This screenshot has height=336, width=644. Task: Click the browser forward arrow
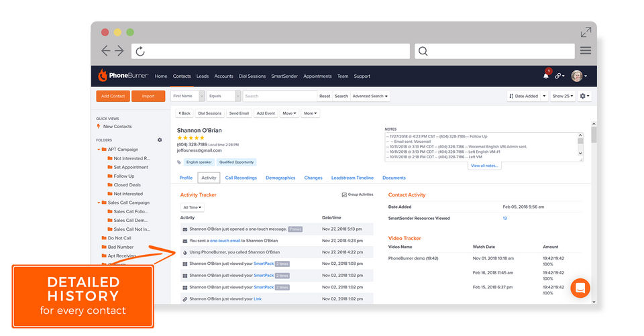pos(119,50)
